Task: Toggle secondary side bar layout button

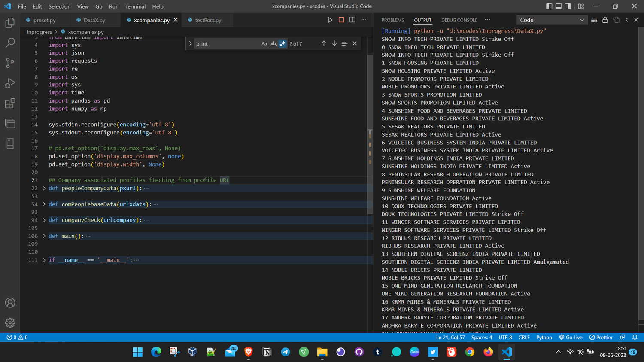Action: point(568,6)
